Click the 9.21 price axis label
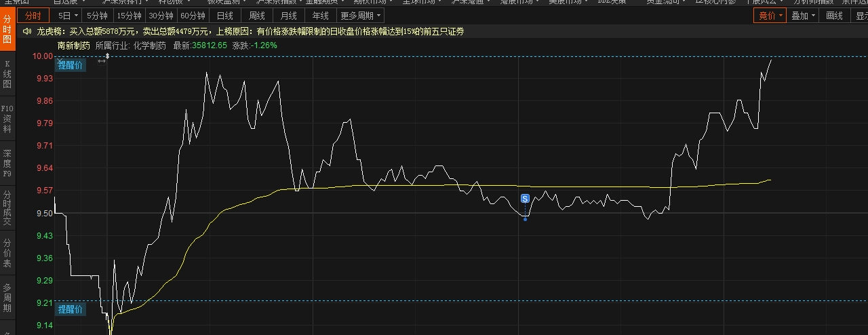The width and height of the screenshot is (868, 335). 45,303
